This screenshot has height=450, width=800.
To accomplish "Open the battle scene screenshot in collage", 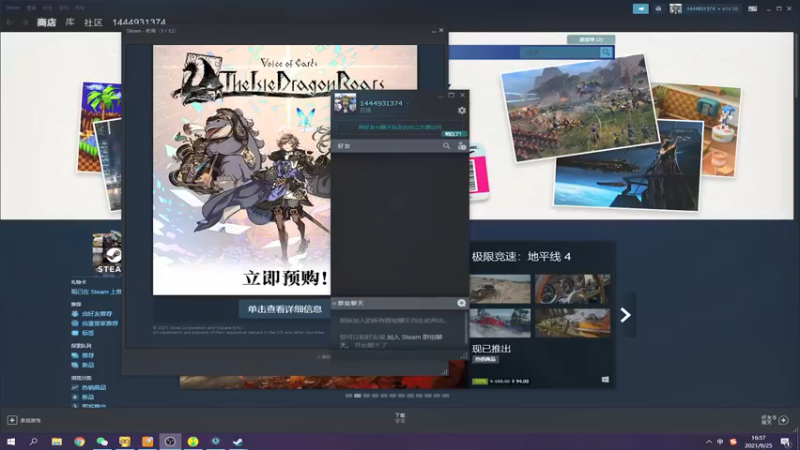I will pos(578,108).
